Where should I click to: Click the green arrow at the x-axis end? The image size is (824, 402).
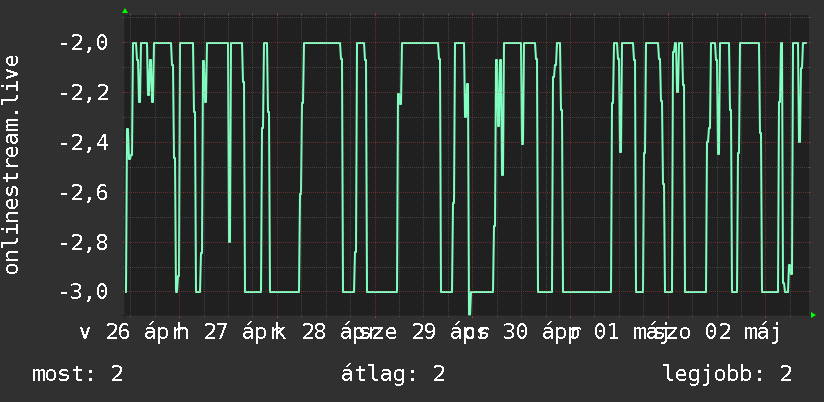point(813,315)
